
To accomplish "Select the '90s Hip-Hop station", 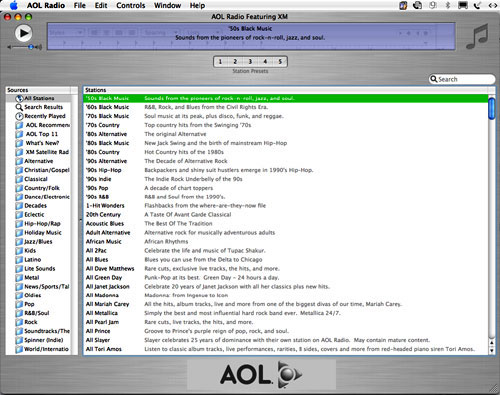I will [x=285, y=170].
